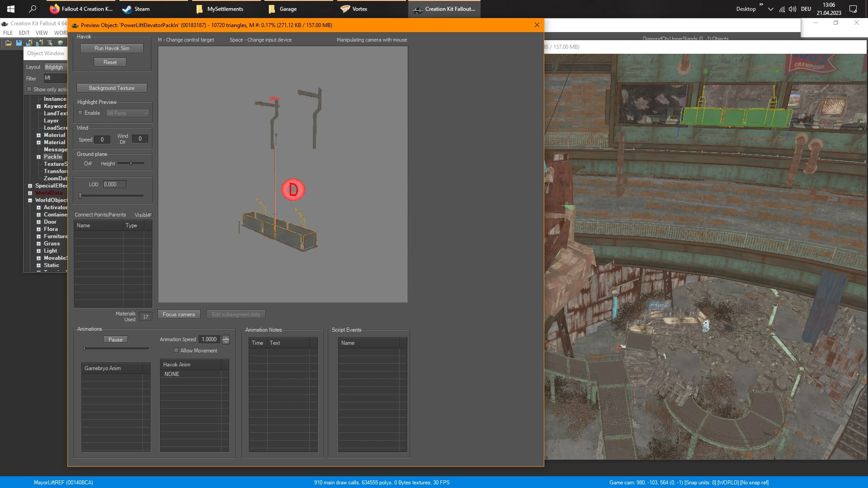
Task: Click the open file toolbar icon
Action: coord(8,43)
